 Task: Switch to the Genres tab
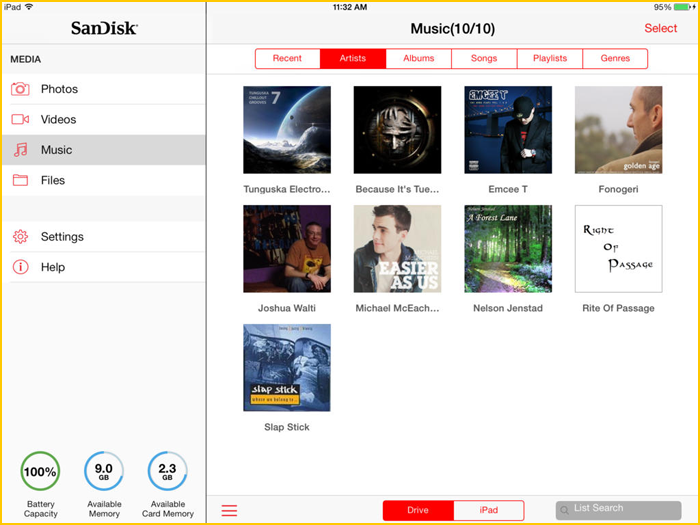coord(615,59)
